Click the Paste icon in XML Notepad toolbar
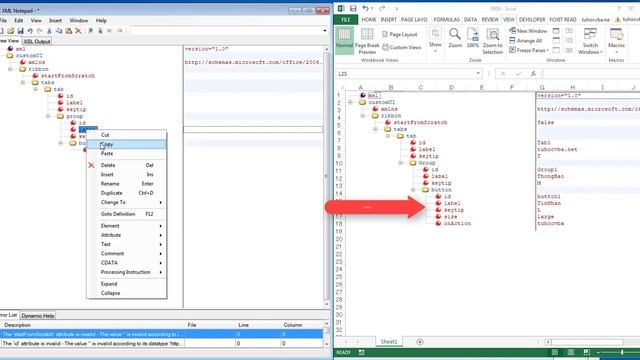Viewport: 640px width, 360px height. [69, 31]
